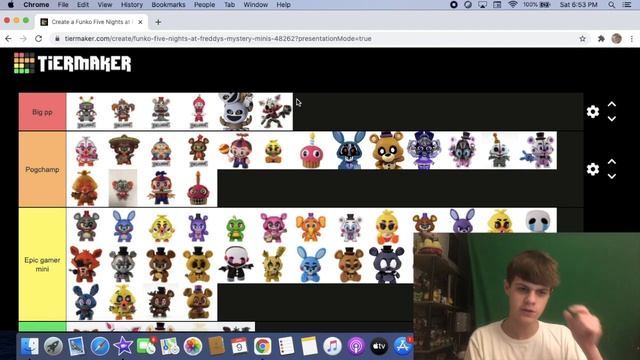Open settings gear for Big pp row

click(x=593, y=111)
